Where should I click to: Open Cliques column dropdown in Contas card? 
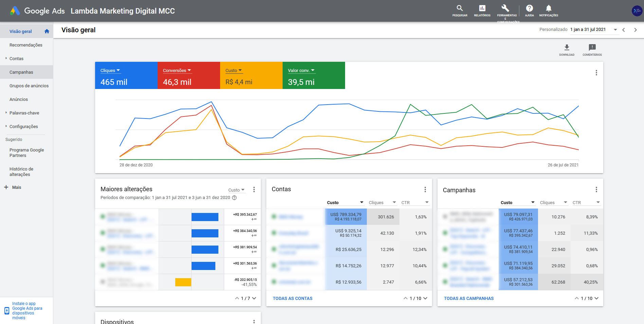[x=382, y=202]
